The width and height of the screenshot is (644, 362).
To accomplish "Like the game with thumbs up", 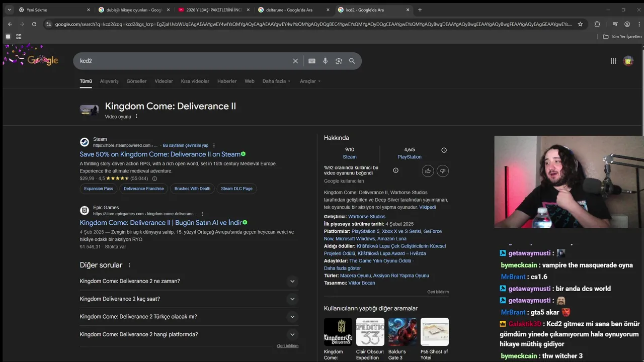I will pyautogui.click(x=428, y=171).
